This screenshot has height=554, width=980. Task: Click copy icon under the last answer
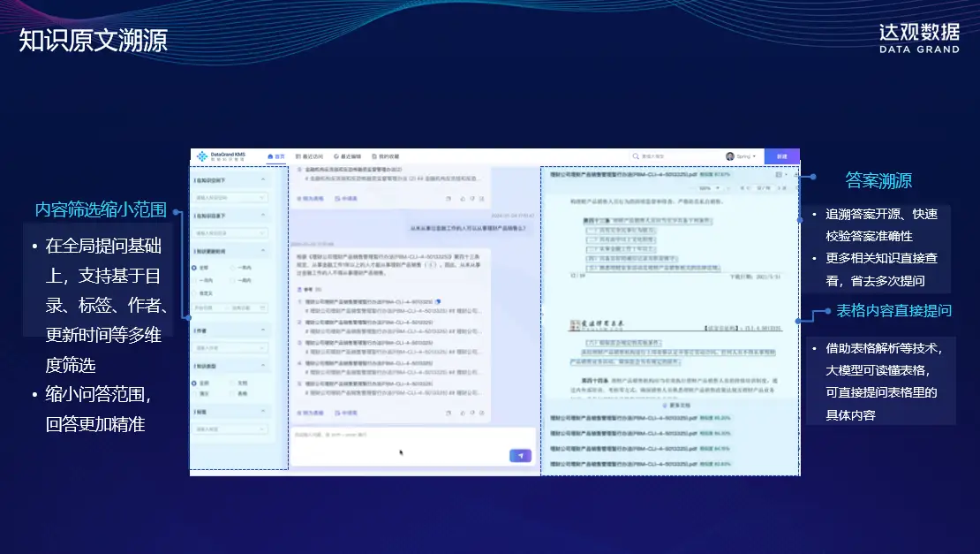click(449, 413)
